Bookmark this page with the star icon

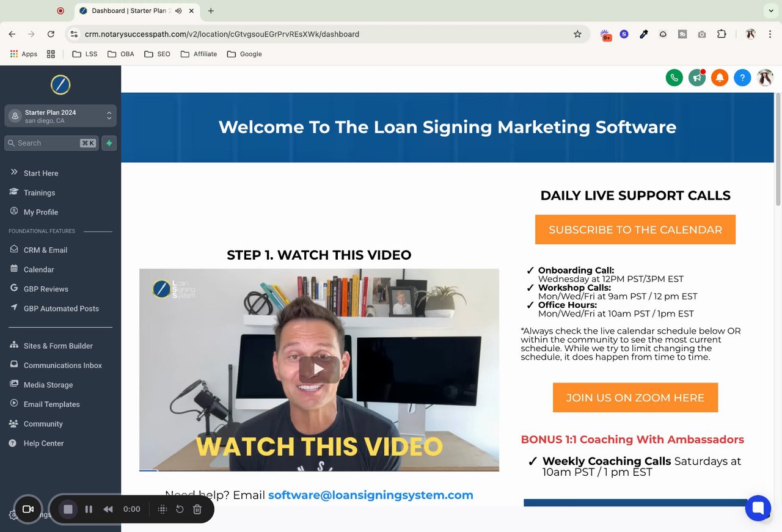577,34
